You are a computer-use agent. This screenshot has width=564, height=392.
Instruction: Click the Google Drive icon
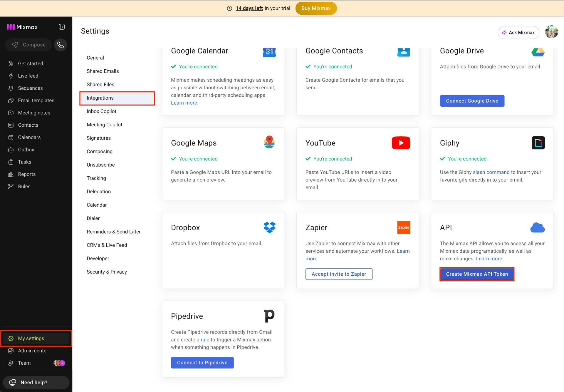[538, 52]
